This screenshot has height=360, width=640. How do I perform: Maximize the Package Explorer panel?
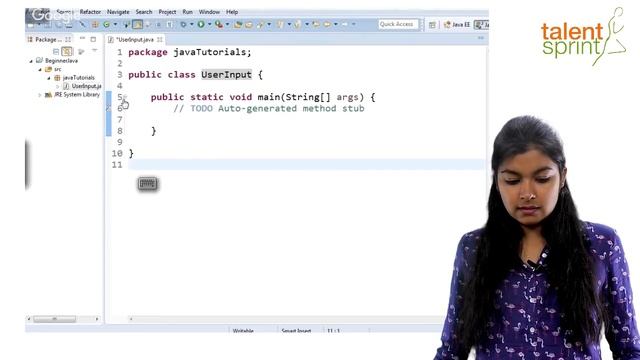[93, 39]
